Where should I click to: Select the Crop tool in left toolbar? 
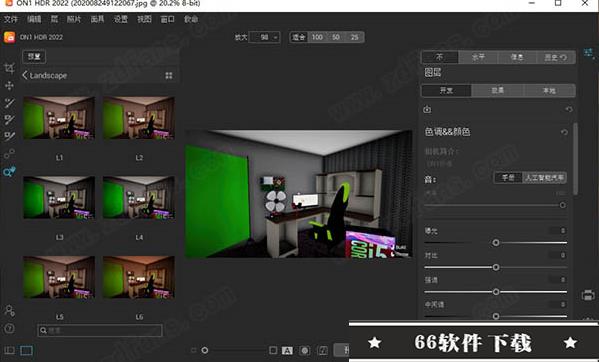[9, 68]
